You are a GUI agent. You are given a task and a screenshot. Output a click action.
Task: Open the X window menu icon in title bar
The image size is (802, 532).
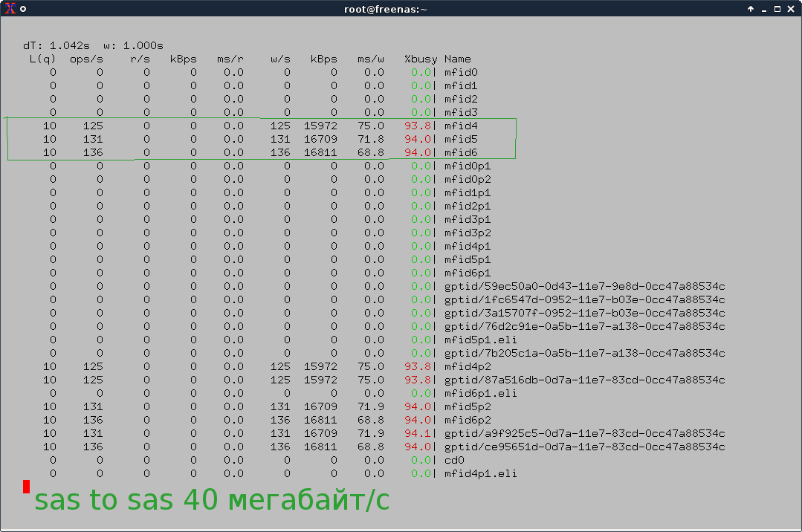[10, 9]
